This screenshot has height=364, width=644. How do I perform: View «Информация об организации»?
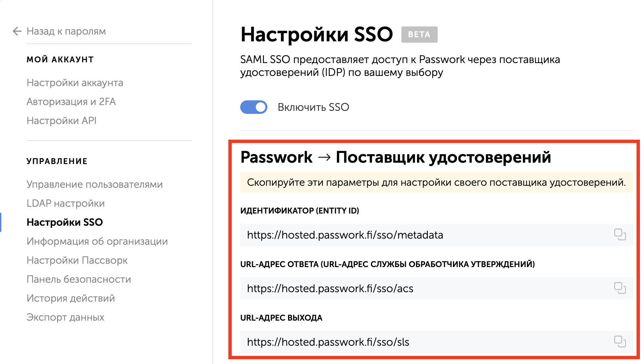point(97,241)
